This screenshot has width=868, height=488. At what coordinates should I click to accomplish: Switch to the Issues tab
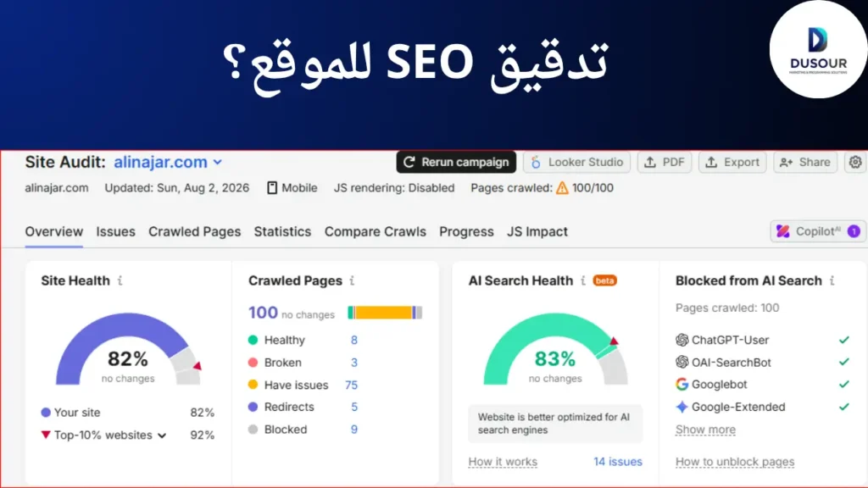click(115, 232)
